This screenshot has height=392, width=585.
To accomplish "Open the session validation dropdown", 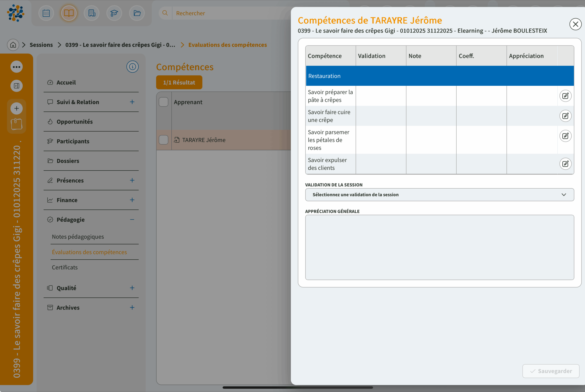I will pyautogui.click(x=440, y=195).
